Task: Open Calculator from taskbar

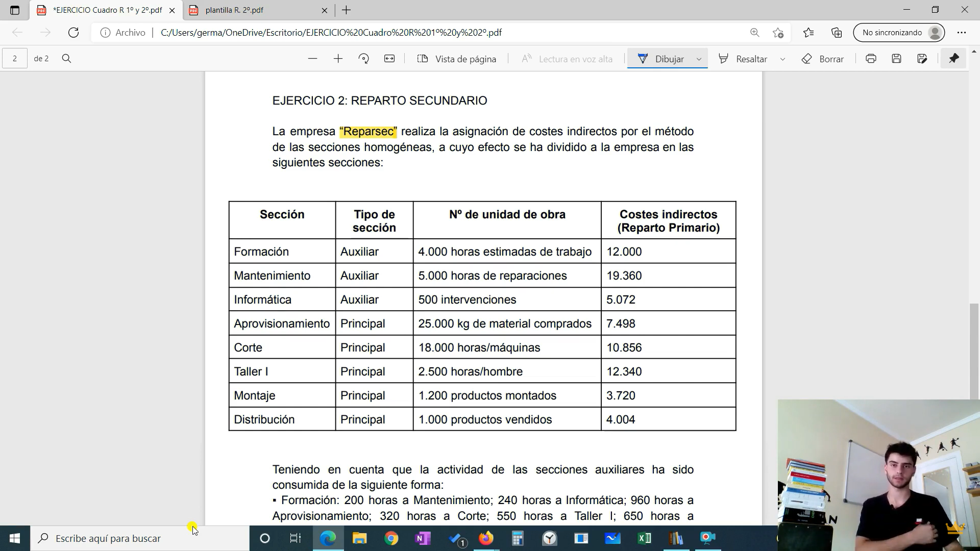Action: [x=518, y=538]
